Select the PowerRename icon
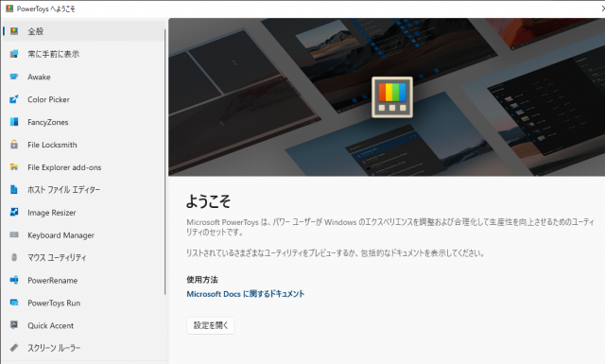This screenshot has width=605, height=364. pos(14,280)
